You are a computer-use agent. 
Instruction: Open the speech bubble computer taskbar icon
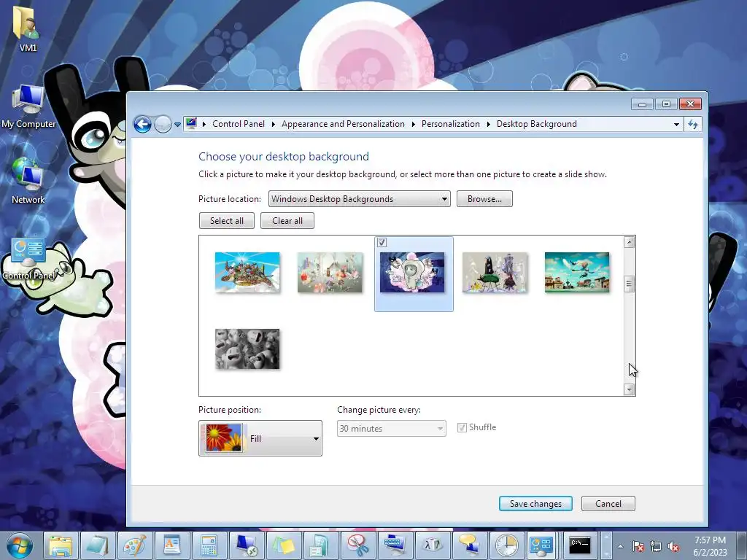click(x=469, y=545)
